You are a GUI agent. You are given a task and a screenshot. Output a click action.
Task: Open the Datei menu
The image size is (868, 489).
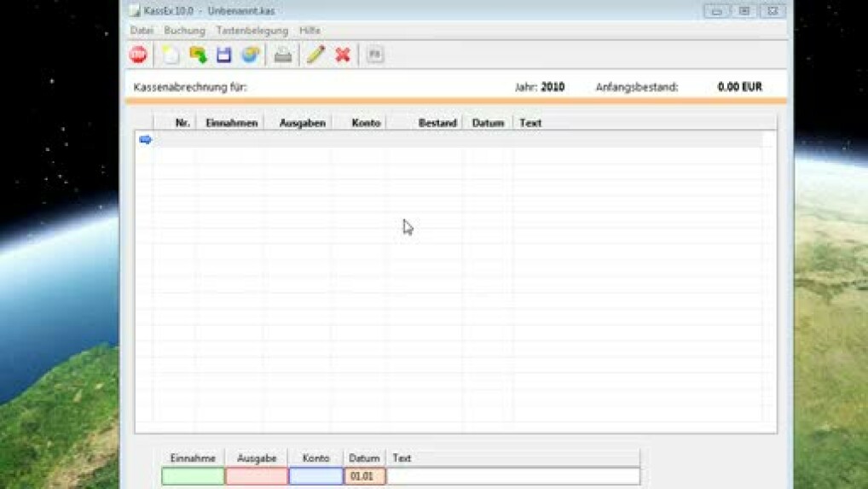pyautogui.click(x=142, y=31)
